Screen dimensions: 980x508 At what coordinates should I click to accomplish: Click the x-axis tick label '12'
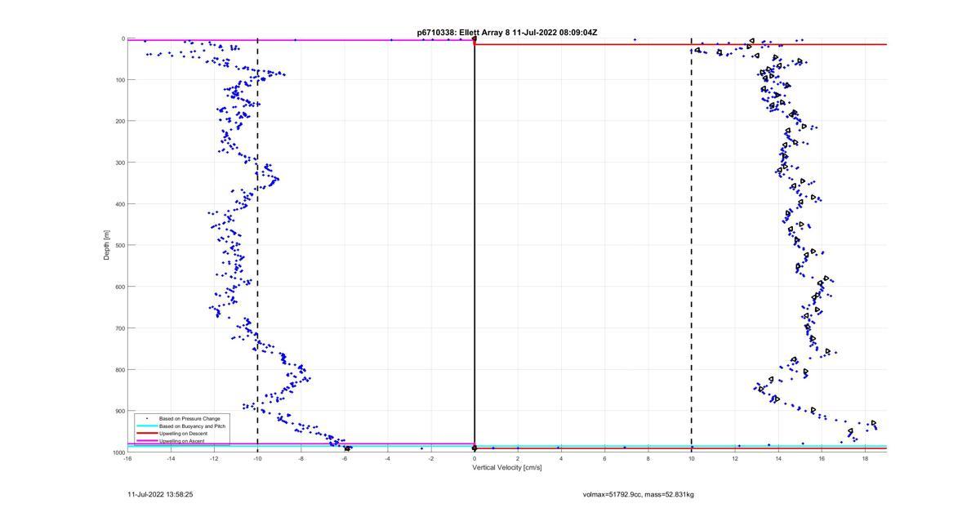point(735,459)
